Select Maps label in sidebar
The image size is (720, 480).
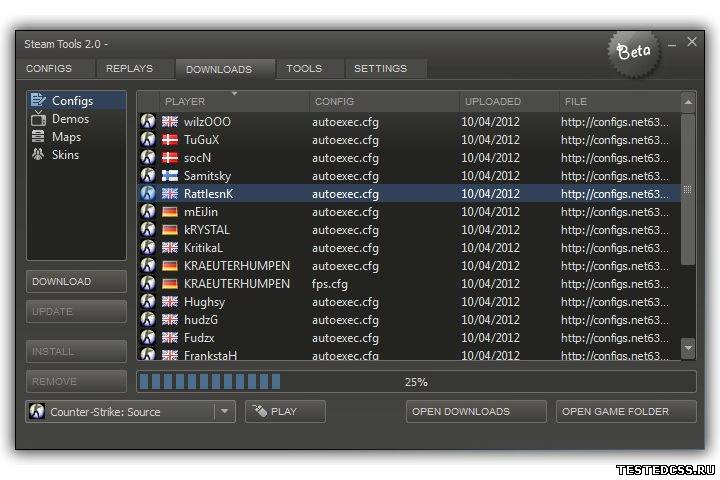pos(66,137)
